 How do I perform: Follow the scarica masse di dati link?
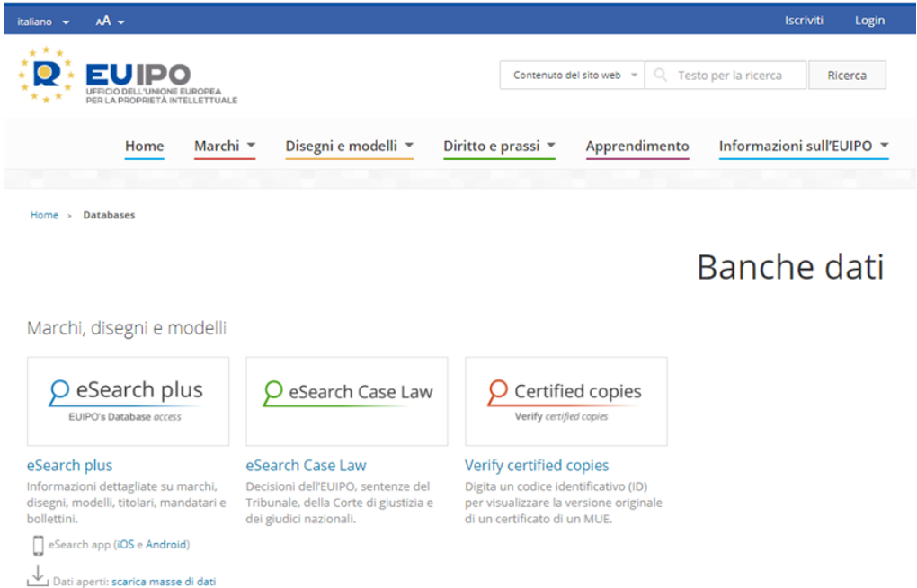164,582
